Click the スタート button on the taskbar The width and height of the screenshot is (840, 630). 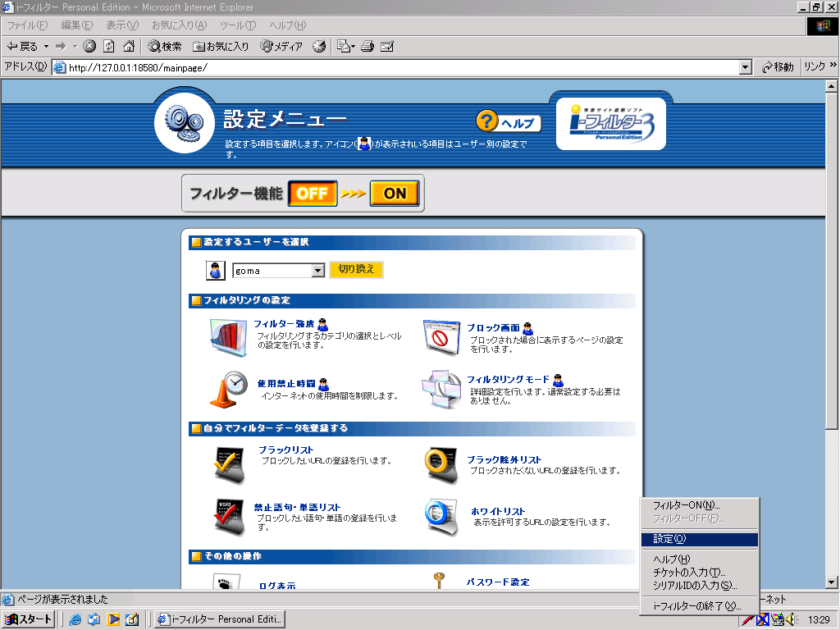point(30,619)
